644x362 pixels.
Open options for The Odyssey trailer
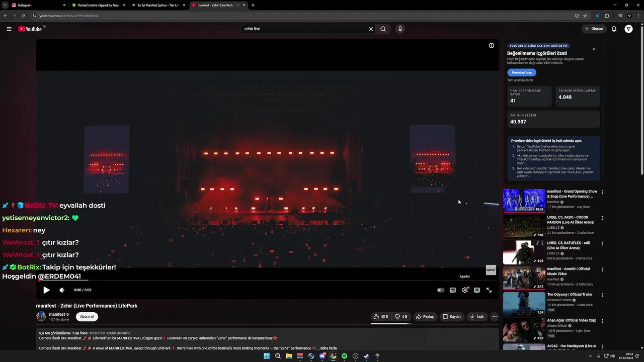click(602, 295)
